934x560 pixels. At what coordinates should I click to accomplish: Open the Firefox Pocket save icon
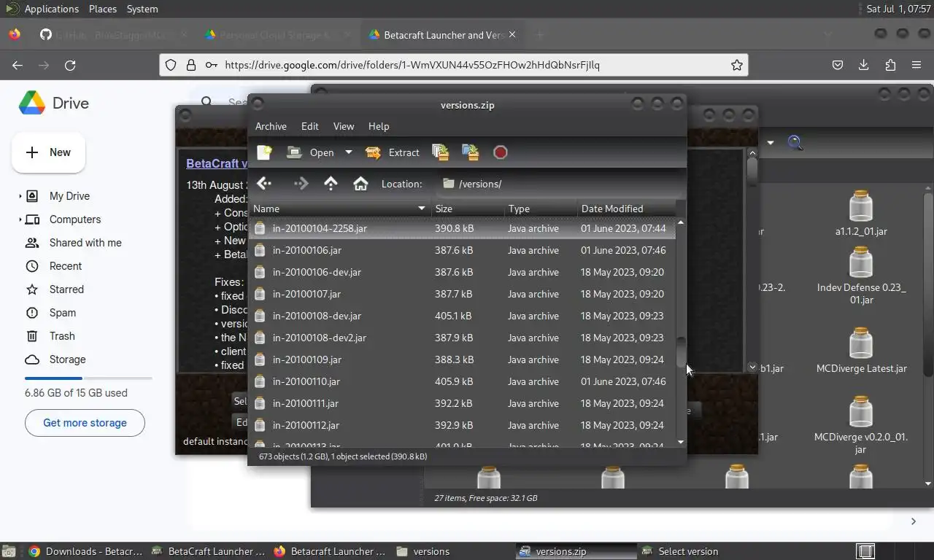838,65
